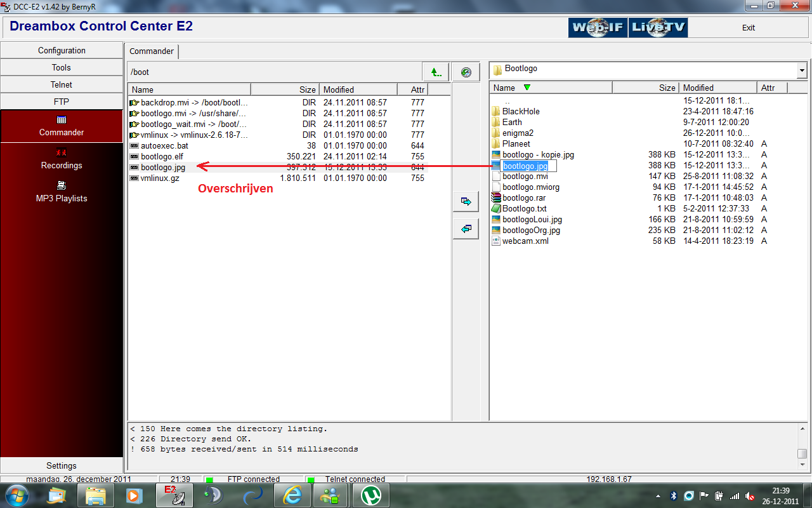
Task: Open the taskbar clock showing 21:39
Action: pyautogui.click(x=781, y=495)
